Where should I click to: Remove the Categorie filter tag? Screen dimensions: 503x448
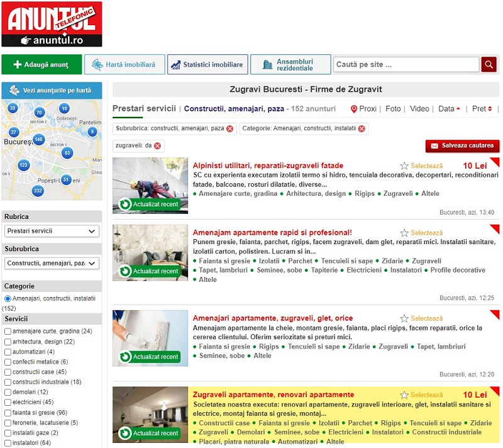click(x=362, y=129)
